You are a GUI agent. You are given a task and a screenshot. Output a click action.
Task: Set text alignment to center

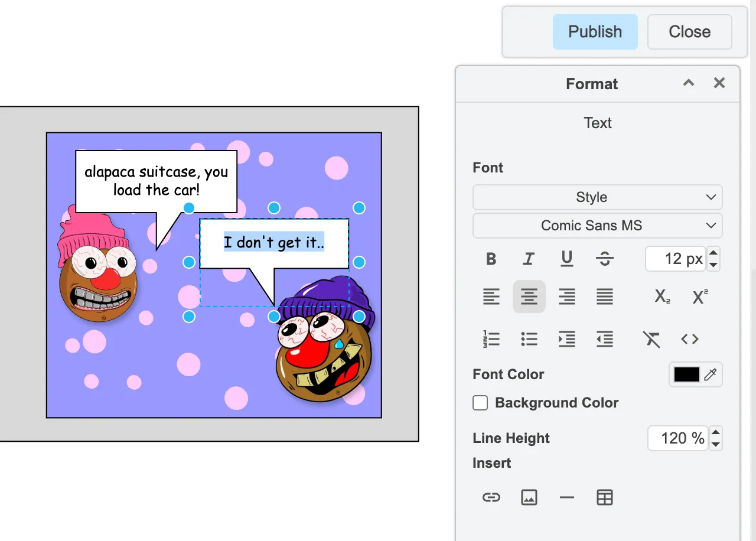pyautogui.click(x=529, y=296)
